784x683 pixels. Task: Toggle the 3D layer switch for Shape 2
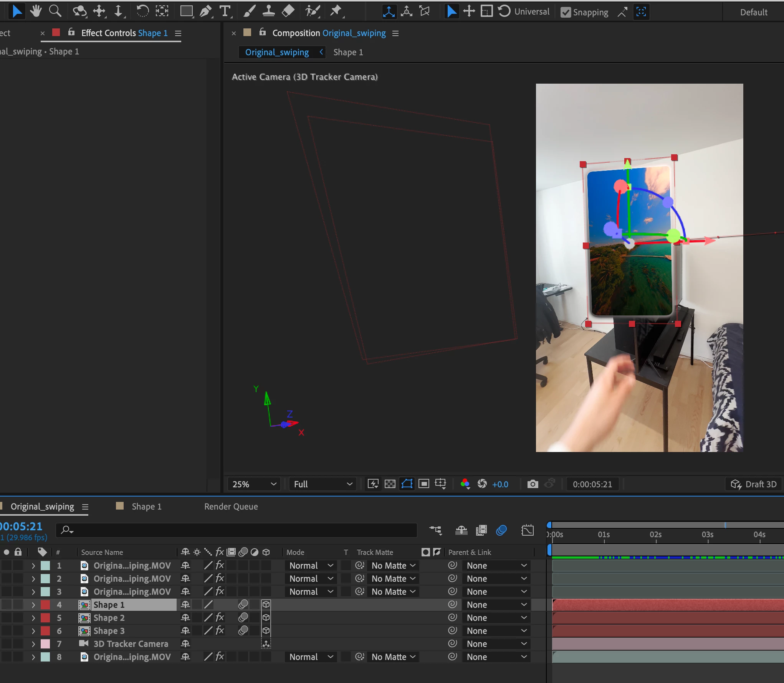tap(266, 617)
